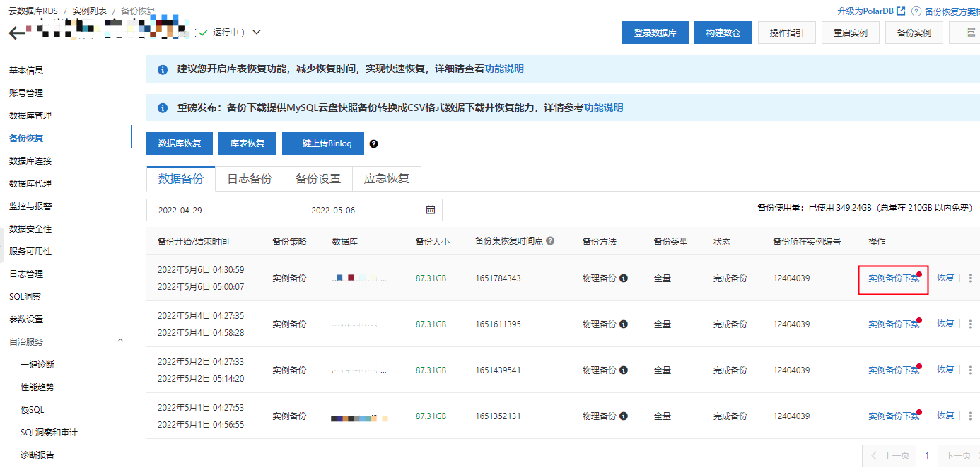Click 恢复 link for May 6 backup

(x=945, y=278)
